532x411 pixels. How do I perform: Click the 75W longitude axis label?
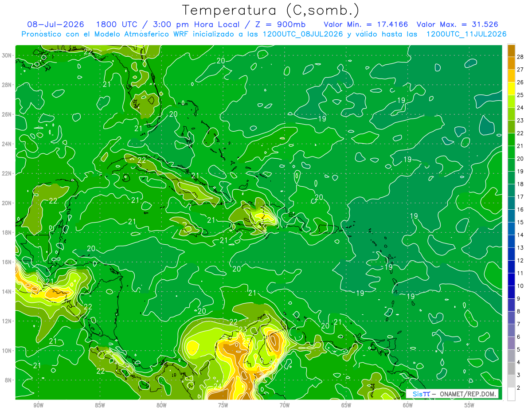[223, 405]
